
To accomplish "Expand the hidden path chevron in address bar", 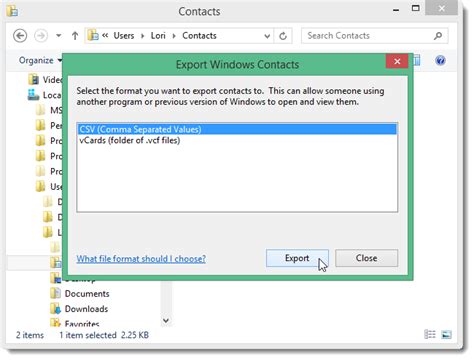I will coord(105,35).
